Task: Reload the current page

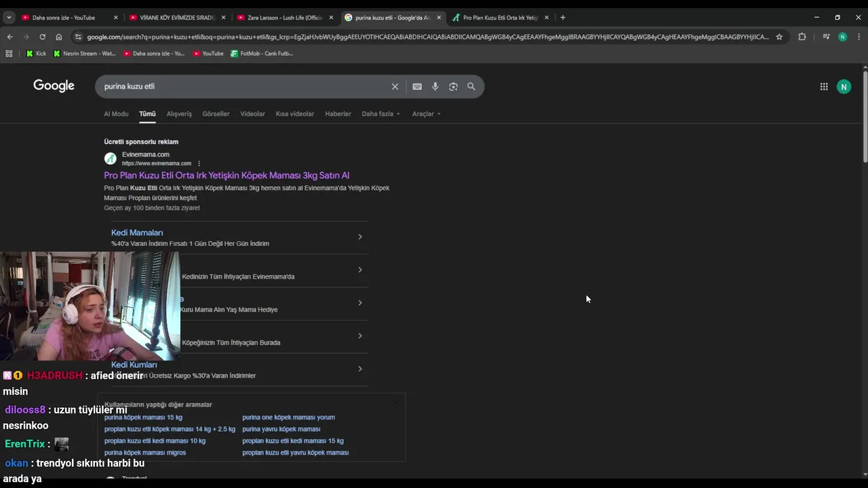Action: pyautogui.click(x=42, y=37)
